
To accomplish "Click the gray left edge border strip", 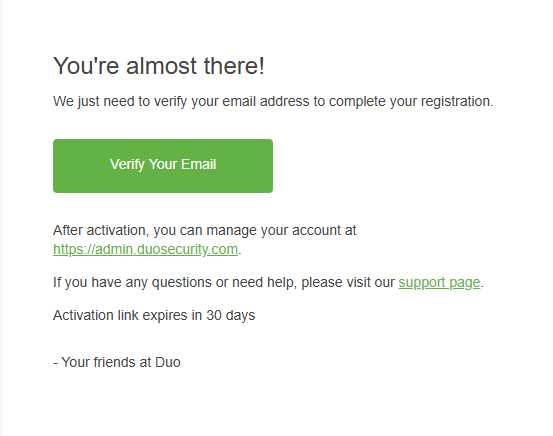I will pyautogui.click(x=1, y=218).
